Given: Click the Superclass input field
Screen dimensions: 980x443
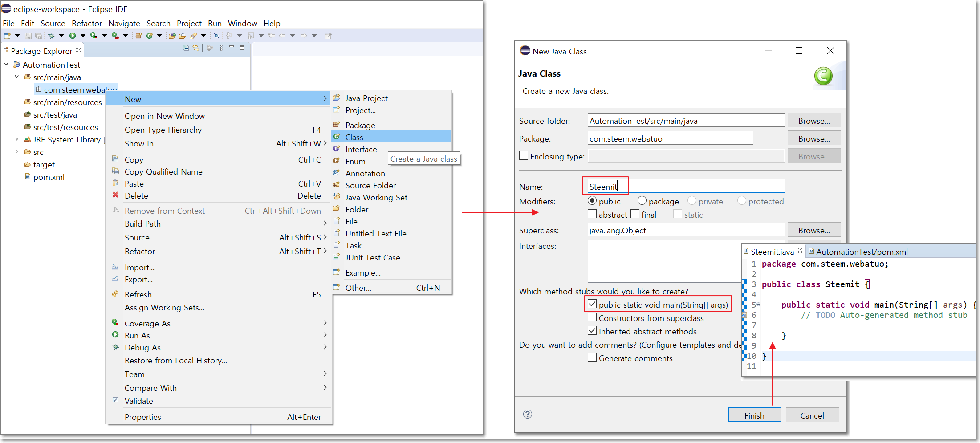Looking at the screenshot, I should pyautogui.click(x=686, y=230).
